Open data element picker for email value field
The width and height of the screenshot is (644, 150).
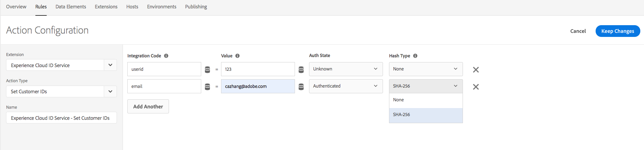click(301, 87)
